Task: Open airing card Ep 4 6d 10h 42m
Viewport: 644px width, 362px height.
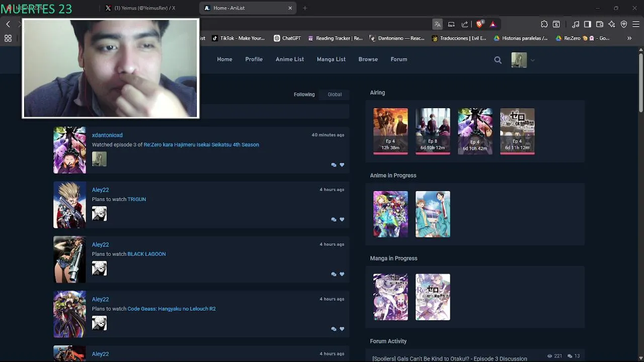Action: [475, 131]
